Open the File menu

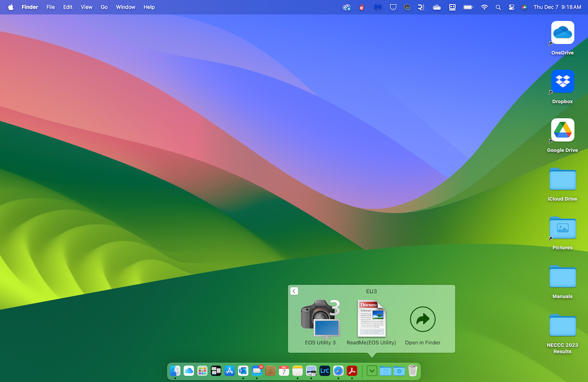(x=51, y=7)
